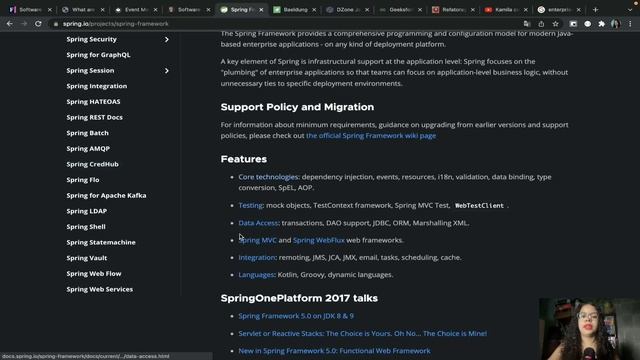Open Spring Shell in sidebar
640x360 pixels.
click(86, 227)
